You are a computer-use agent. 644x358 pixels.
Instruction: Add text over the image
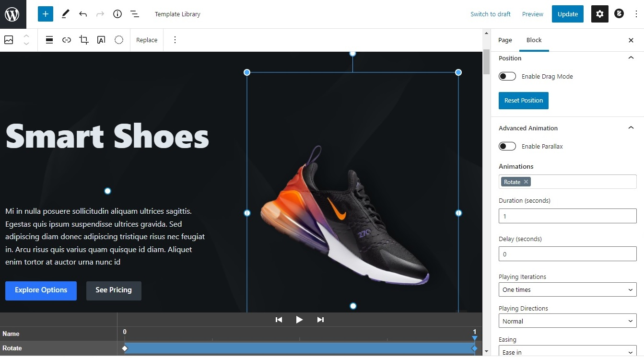101,40
